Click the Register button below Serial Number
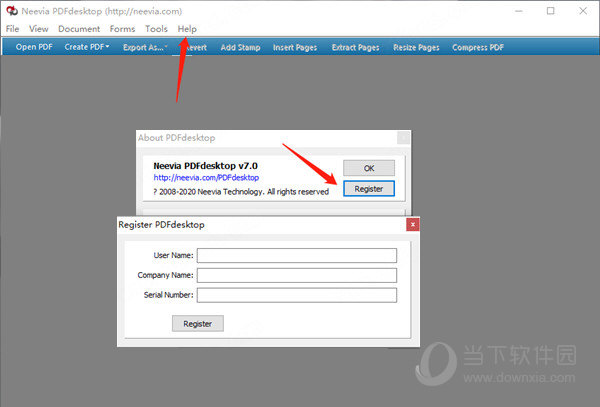 tap(198, 324)
